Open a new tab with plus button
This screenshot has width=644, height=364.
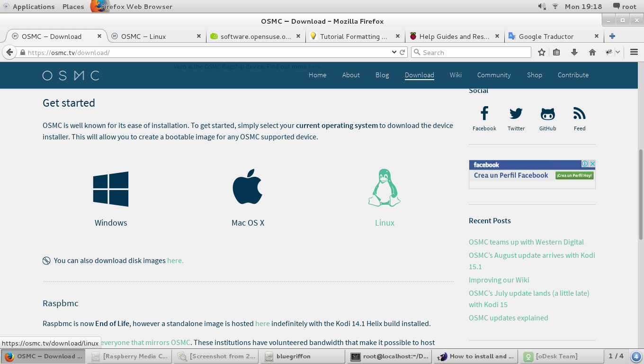612,36
